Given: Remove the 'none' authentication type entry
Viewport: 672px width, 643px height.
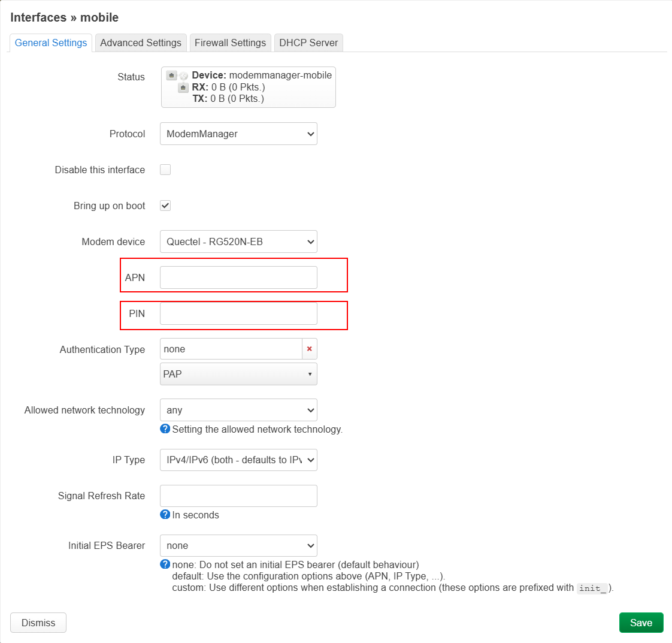Looking at the screenshot, I should pos(310,349).
